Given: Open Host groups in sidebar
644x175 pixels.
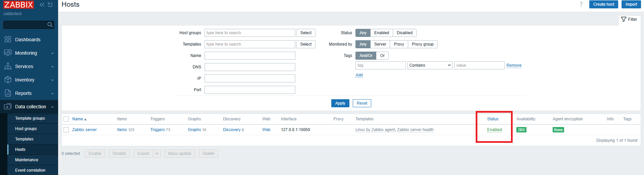Looking at the screenshot, I should (x=26, y=129).
